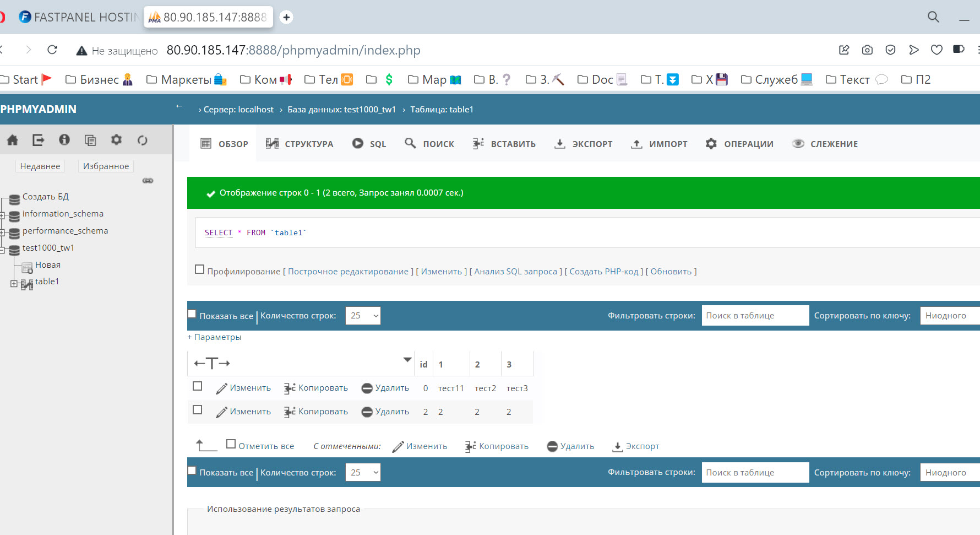This screenshot has height=535, width=980.
Task: Open the SQL tab
Action: pyautogui.click(x=369, y=144)
